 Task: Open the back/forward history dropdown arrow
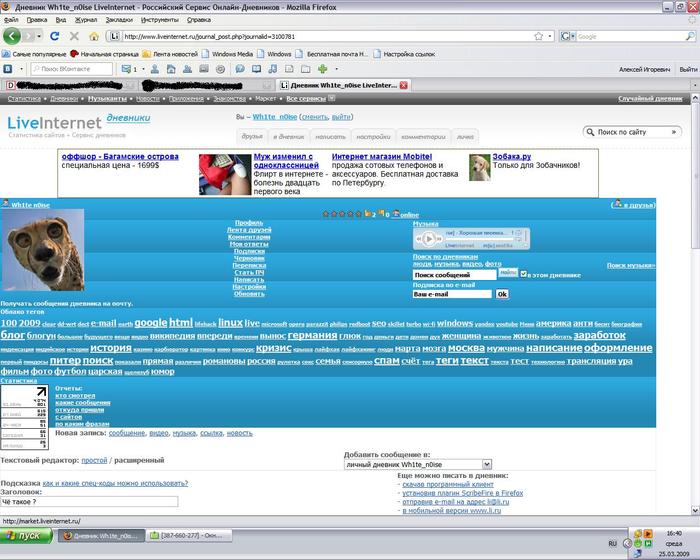39,36
